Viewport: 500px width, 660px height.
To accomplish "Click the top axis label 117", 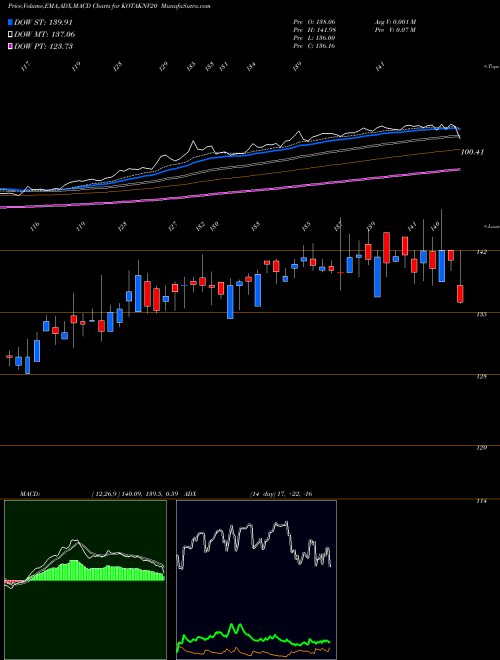I will pos(26,67).
